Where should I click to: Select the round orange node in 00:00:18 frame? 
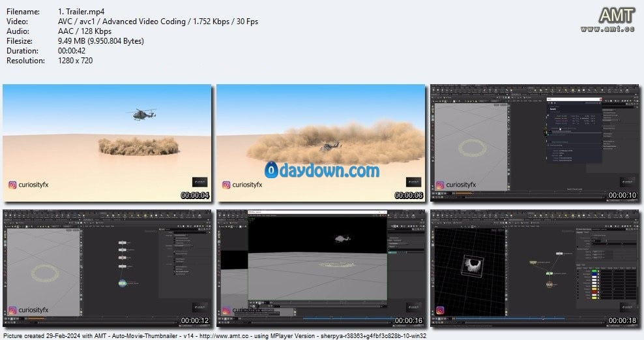(x=549, y=284)
